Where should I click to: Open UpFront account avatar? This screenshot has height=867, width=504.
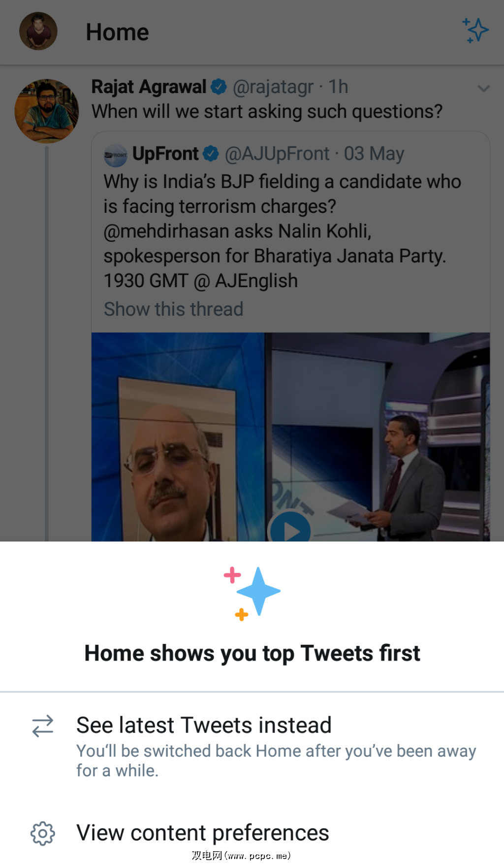pyautogui.click(x=116, y=155)
